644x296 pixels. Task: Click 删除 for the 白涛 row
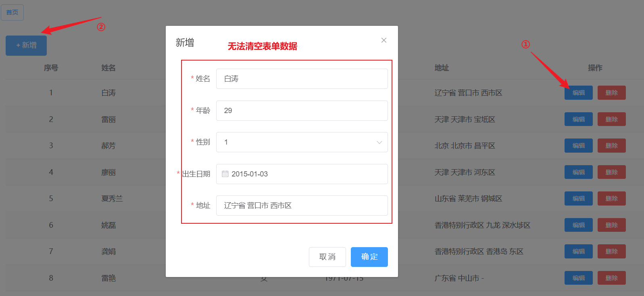click(612, 93)
